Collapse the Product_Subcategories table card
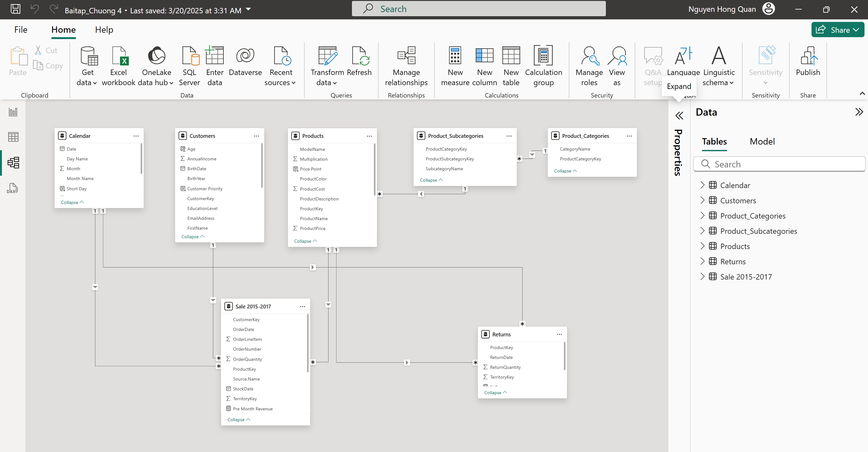 (431, 180)
